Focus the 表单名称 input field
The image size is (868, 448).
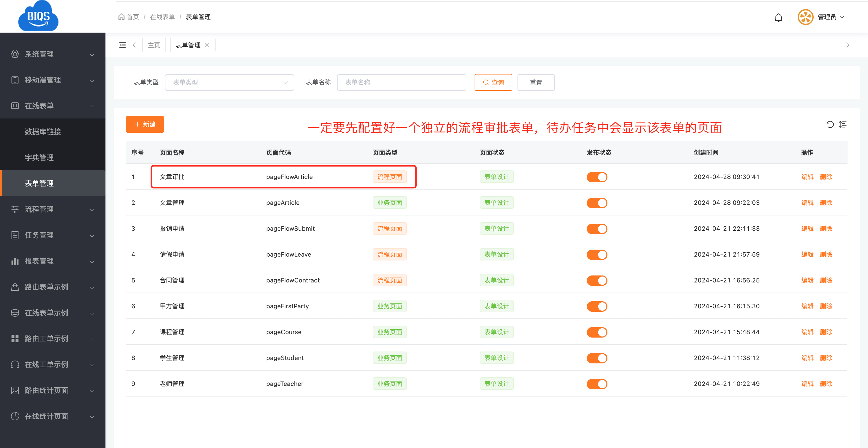(x=401, y=83)
